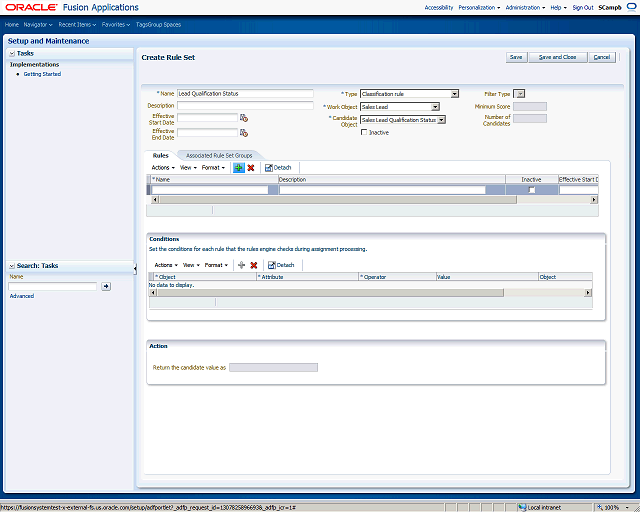This screenshot has height=512, width=640.
Task: Open Getting Started link
Action: (42, 74)
